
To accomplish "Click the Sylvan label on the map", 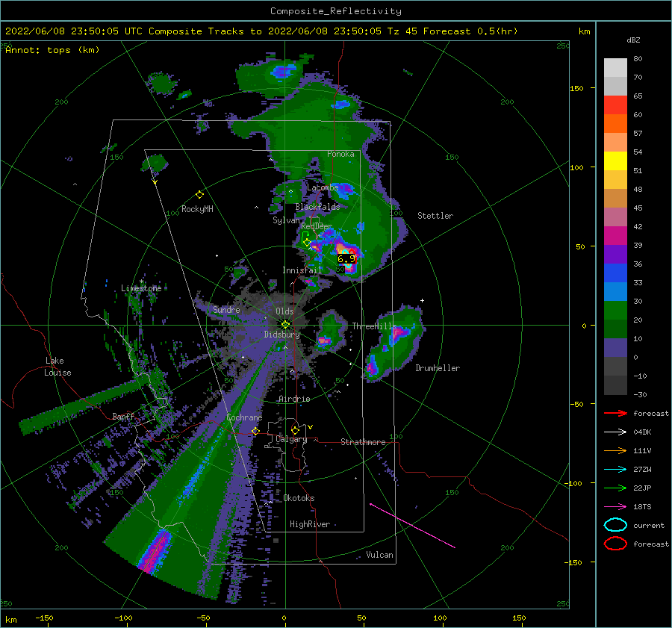I will pyautogui.click(x=286, y=220).
